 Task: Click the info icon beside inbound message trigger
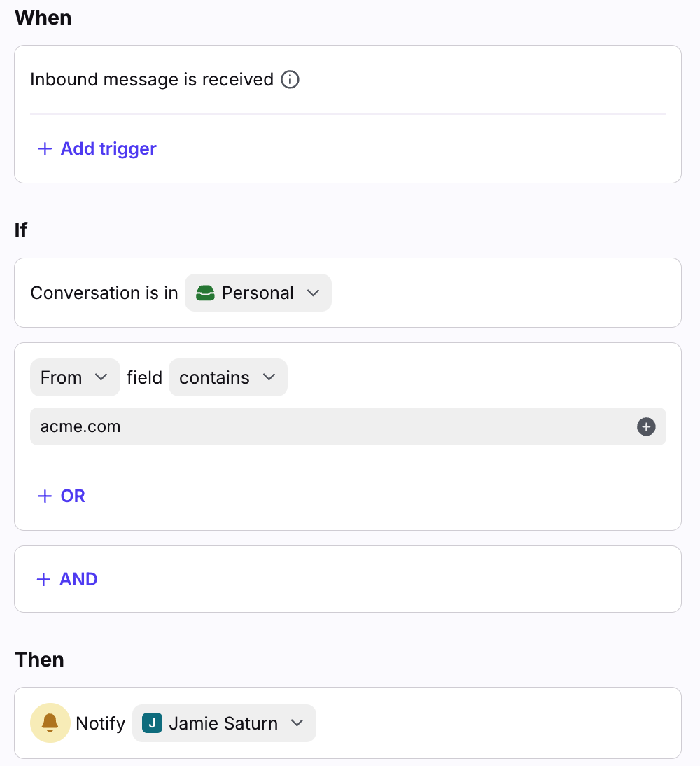(x=290, y=80)
